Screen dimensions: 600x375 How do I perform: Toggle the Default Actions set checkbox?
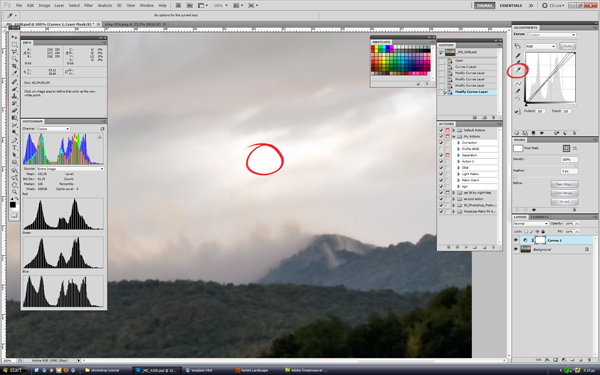click(x=441, y=130)
